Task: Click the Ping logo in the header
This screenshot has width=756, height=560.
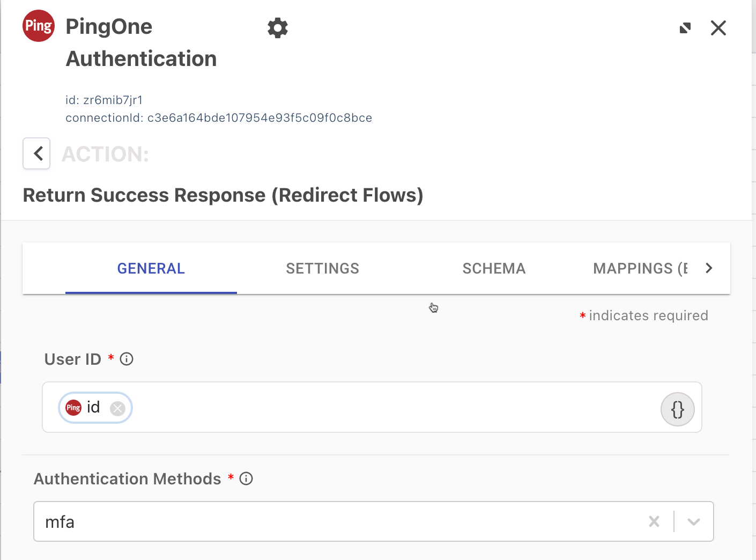Action: (x=39, y=26)
